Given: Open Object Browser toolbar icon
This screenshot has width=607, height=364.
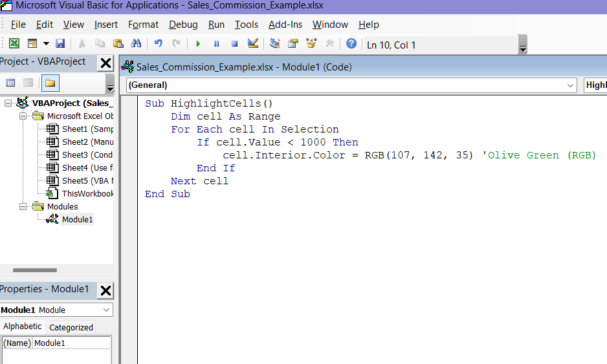Looking at the screenshot, I should [x=311, y=43].
